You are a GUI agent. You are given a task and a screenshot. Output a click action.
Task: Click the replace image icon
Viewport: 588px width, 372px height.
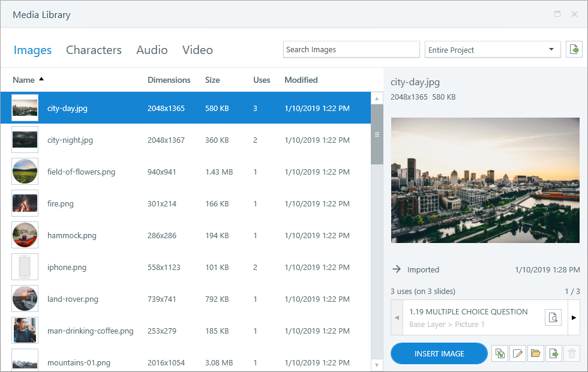point(499,354)
